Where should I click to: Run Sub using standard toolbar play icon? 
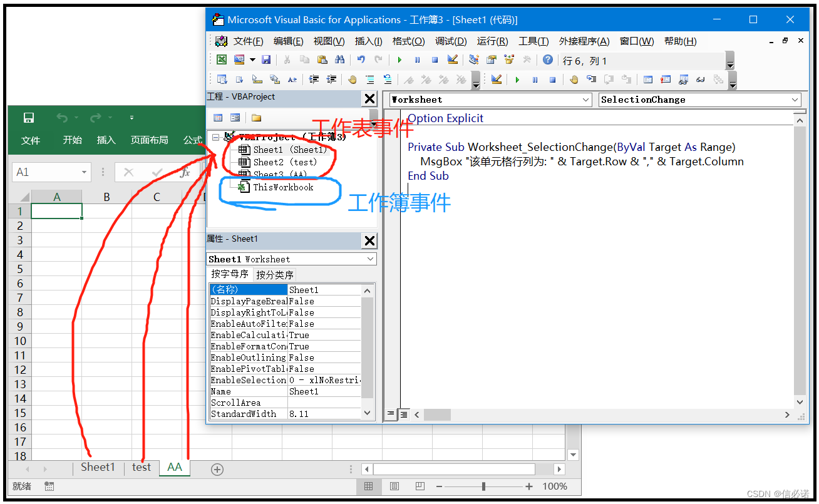(x=399, y=59)
